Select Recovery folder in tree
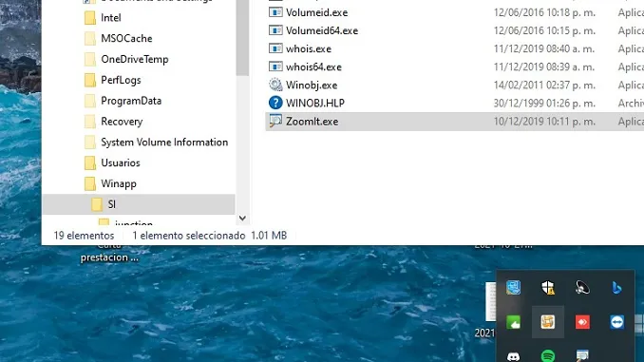This screenshot has height=362, width=644. [122, 122]
